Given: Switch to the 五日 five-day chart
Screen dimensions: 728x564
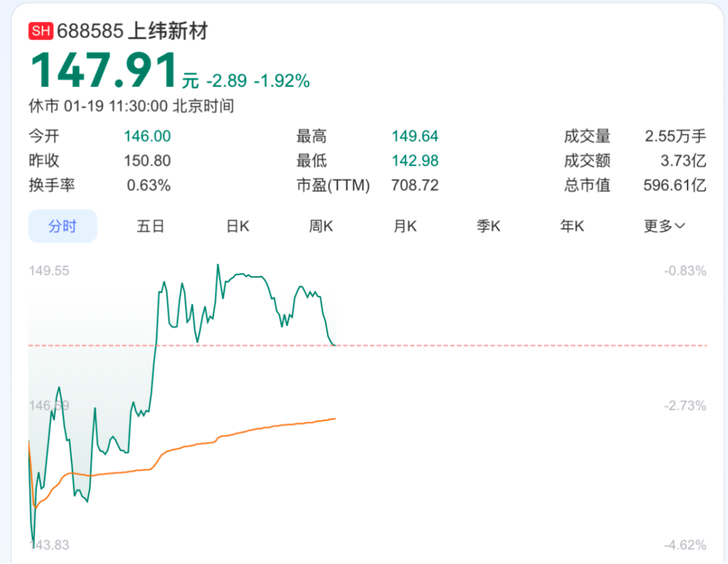Looking at the screenshot, I should [151, 226].
